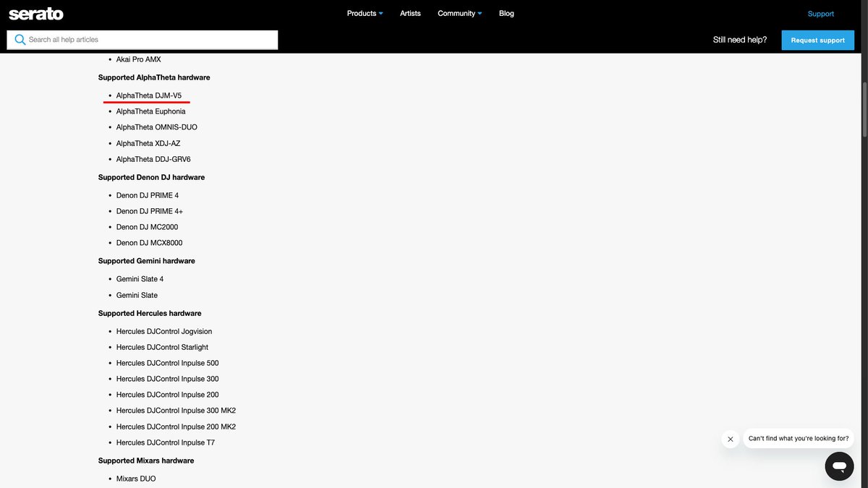The width and height of the screenshot is (868, 488).
Task: Select the AlphaTheta DDJ-GRV6 entry
Action: point(153,159)
